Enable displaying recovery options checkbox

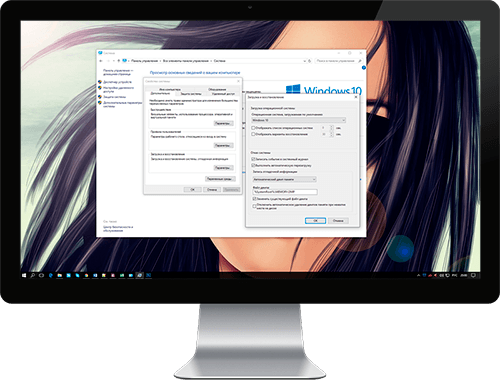tap(253, 134)
